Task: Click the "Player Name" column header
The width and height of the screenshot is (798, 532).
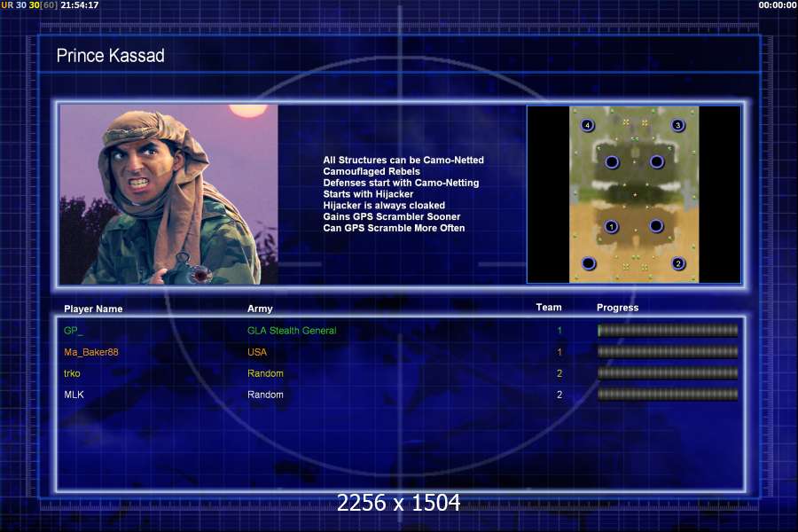Action: [93, 309]
